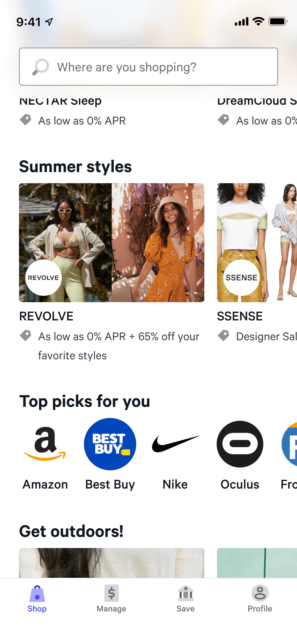Screen dimensions: 297x644
Task: Tap the REVOLVE circular badge on image
Action: tap(44, 278)
